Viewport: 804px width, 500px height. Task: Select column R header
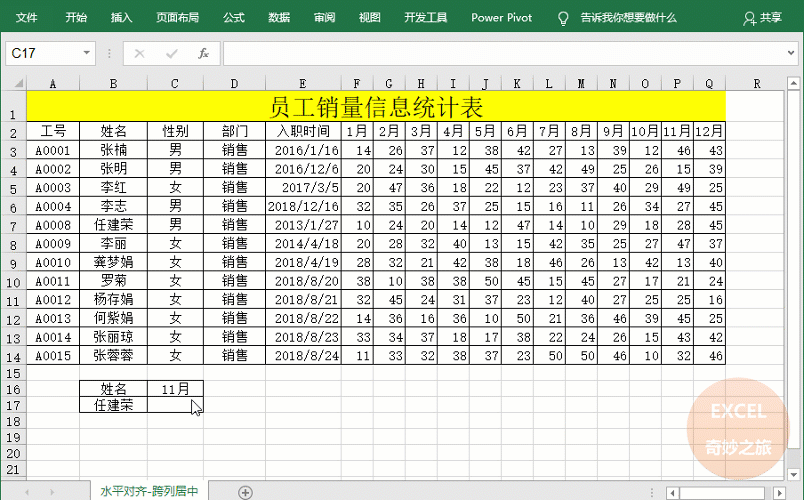pos(757,84)
